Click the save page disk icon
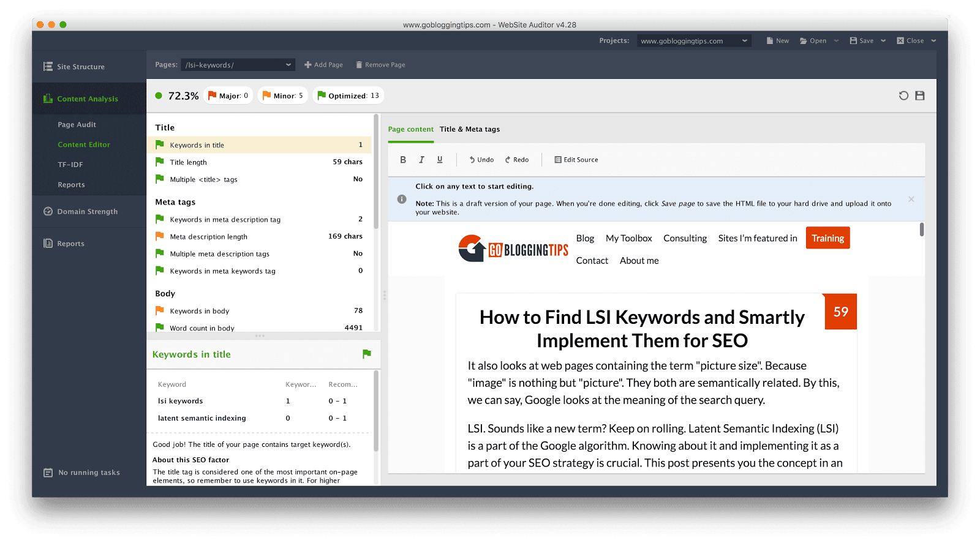The height and width of the screenshot is (543, 980). pyautogui.click(x=920, y=95)
